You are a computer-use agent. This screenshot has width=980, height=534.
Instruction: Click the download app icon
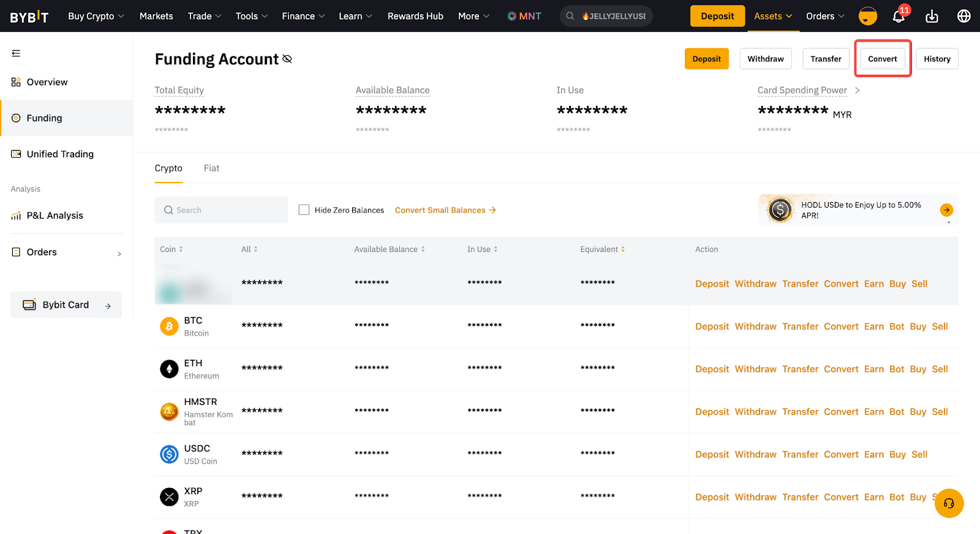pyautogui.click(x=932, y=17)
